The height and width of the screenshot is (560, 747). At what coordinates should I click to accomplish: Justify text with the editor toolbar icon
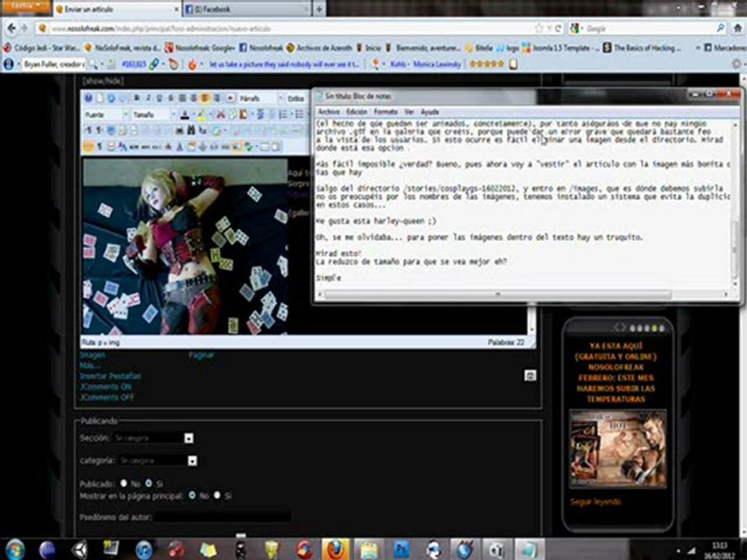point(217,98)
